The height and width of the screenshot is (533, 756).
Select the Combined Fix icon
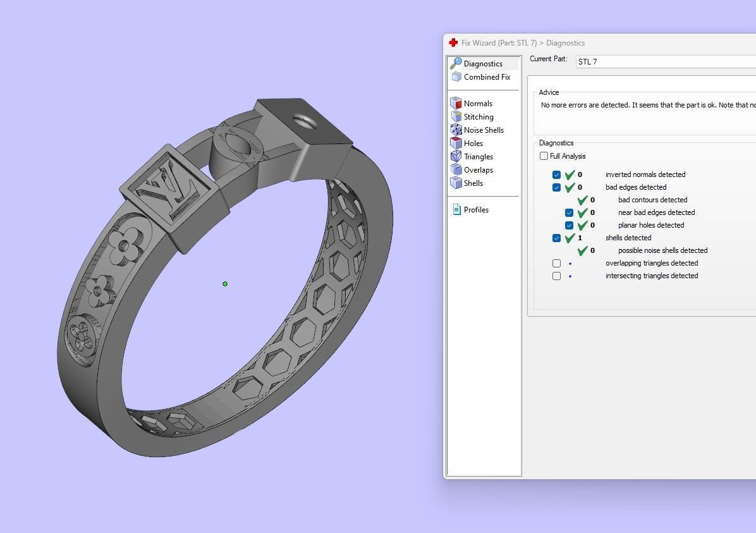(x=456, y=77)
